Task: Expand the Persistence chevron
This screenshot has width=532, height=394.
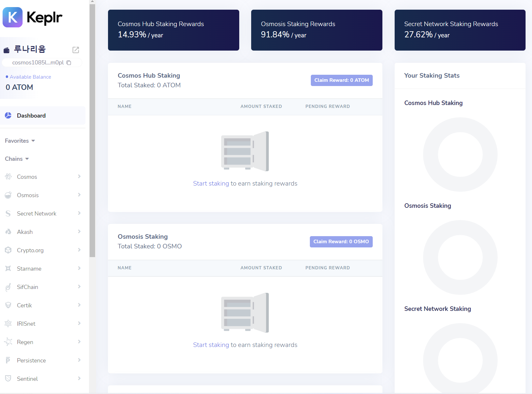Action: pyautogui.click(x=79, y=360)
